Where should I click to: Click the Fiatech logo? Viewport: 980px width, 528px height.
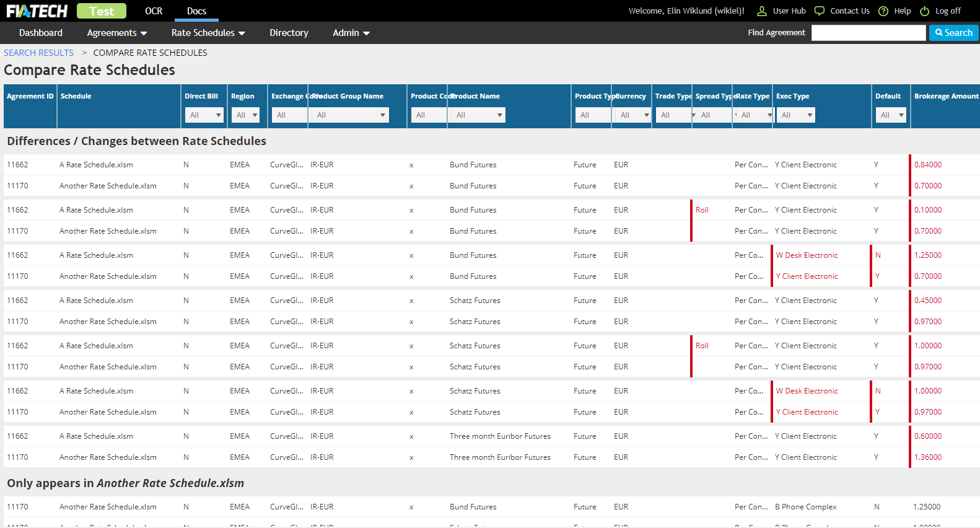click(x=37, y=11)
